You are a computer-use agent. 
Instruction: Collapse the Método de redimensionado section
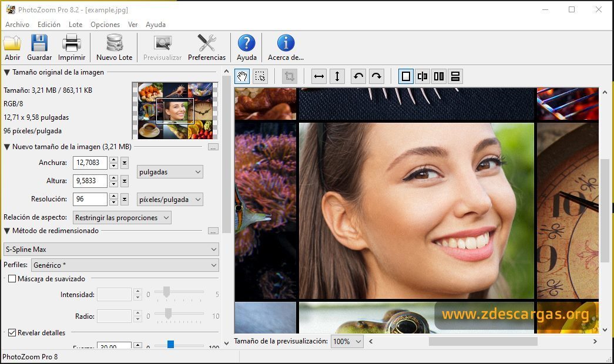[x=6, y=231]
